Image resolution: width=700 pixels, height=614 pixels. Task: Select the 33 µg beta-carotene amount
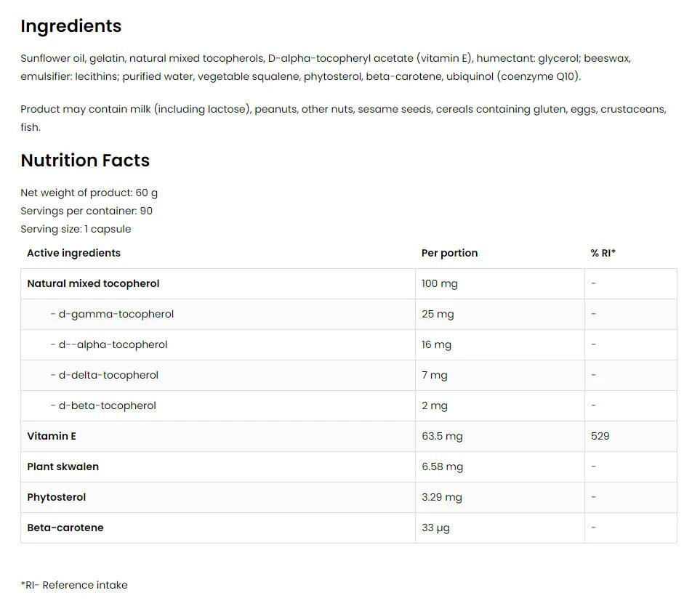(435, 528)
